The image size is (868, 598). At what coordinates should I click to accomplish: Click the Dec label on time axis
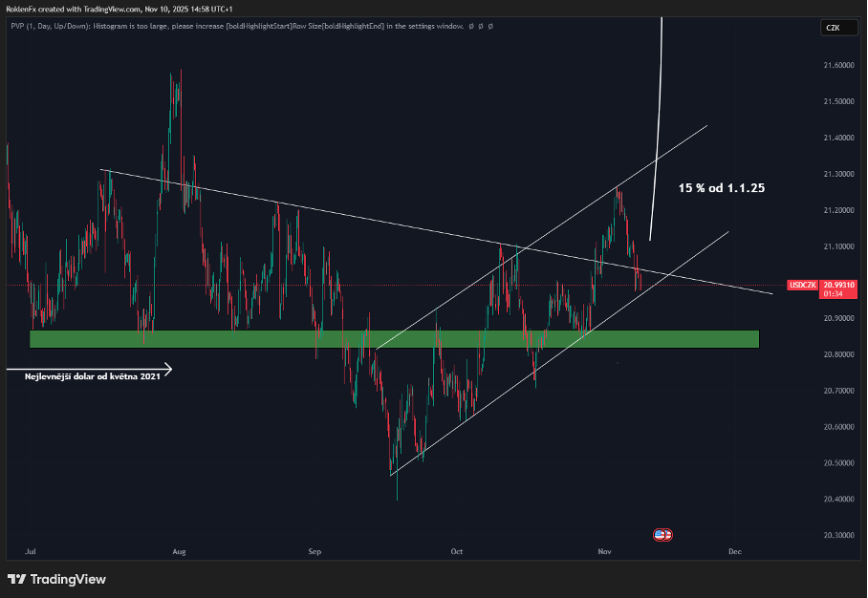[x=734, y=551]
